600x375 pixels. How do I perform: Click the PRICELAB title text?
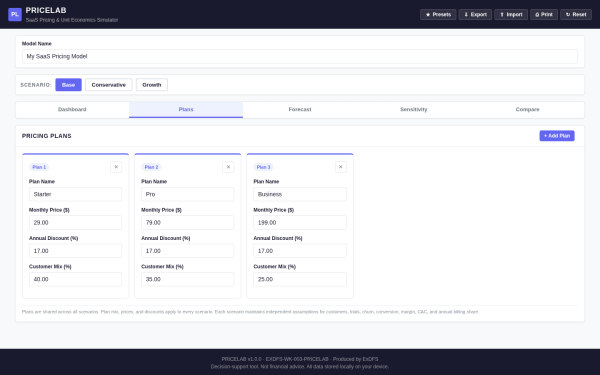pyautogui.click(x=46, y=10)
